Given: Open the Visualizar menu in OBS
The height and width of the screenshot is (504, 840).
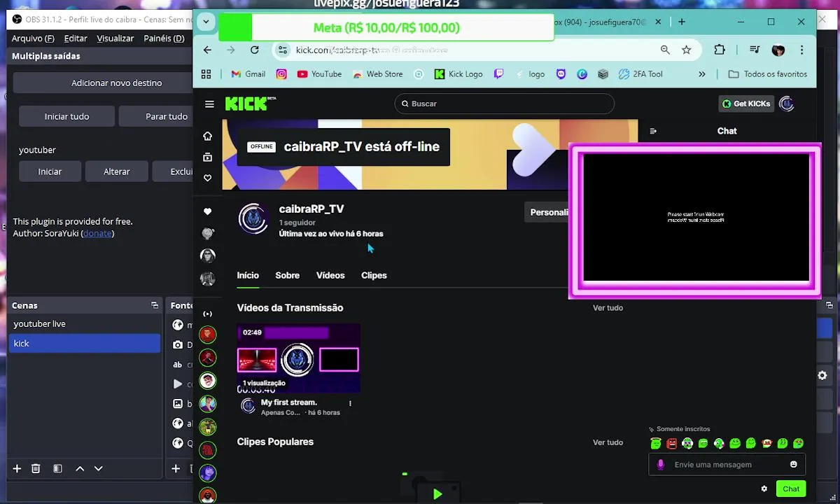Looking at the screenshot, I should tap(115, 38).
